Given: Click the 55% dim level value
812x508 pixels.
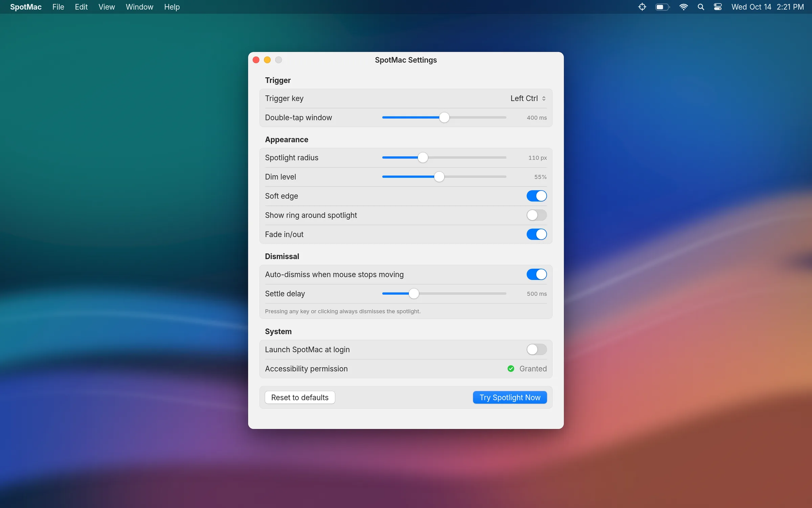Looking at the screenshot, I should point(540,177).
